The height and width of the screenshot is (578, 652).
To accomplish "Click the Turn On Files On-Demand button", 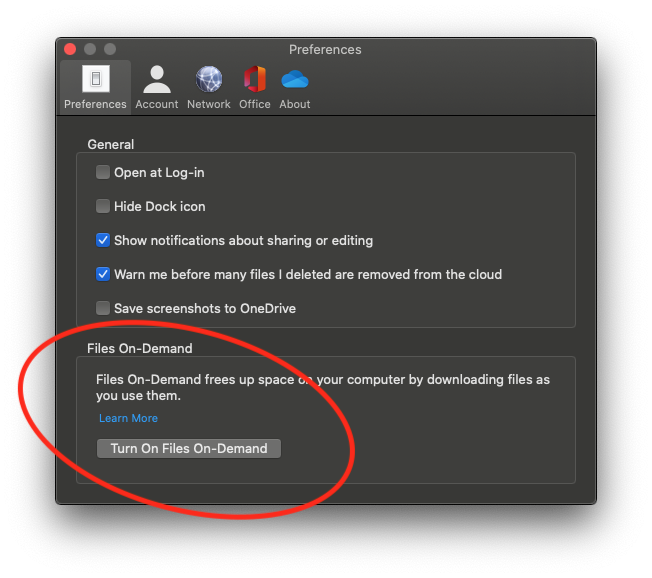I will pos(189,449).
